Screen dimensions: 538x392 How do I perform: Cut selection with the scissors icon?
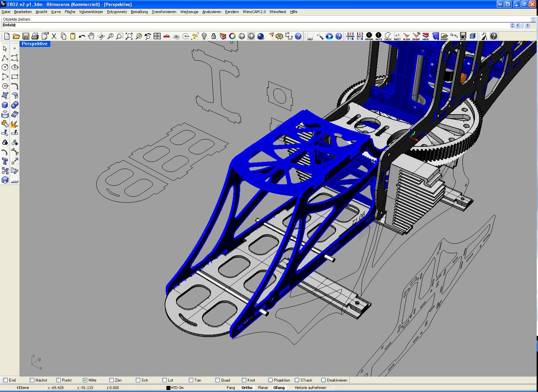[54, 36]
